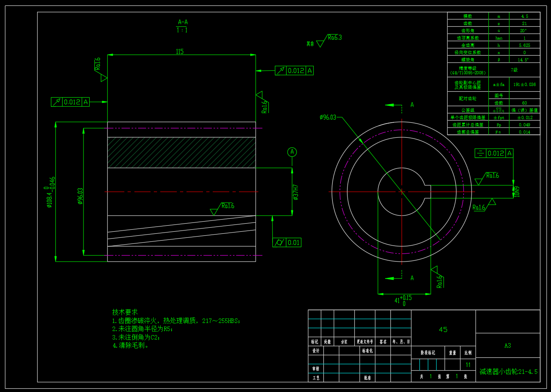This screenshot has height=392, width=551.
Task: Click the "齿距累计总偏差" table cell
Action: click(468, 125)
